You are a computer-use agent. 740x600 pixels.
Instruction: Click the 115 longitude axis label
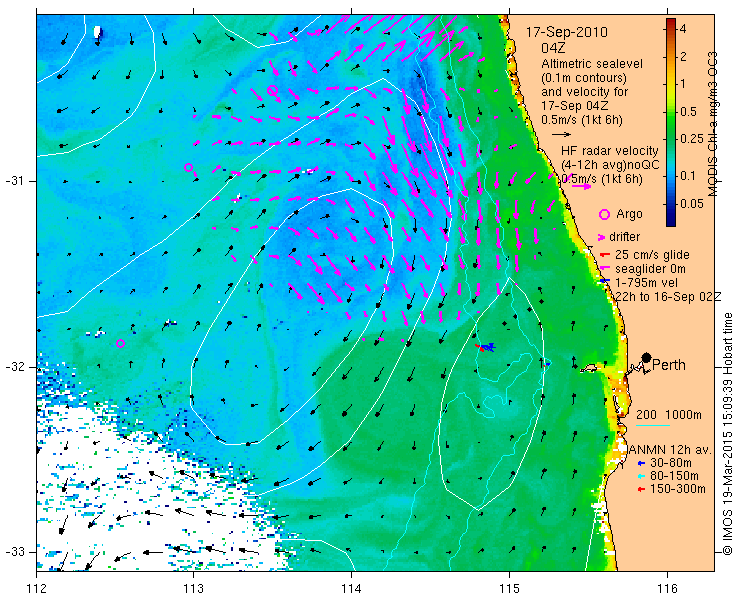[x=509, y=588]
